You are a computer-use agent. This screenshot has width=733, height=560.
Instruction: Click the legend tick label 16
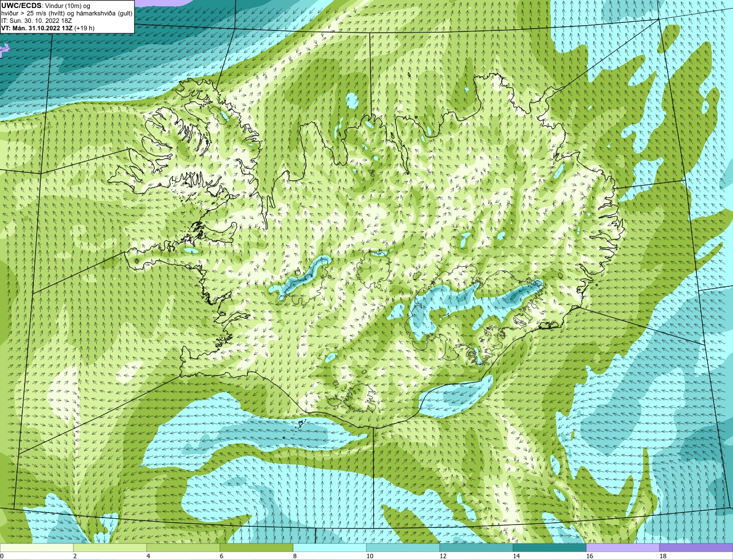(x=589, y=556)
